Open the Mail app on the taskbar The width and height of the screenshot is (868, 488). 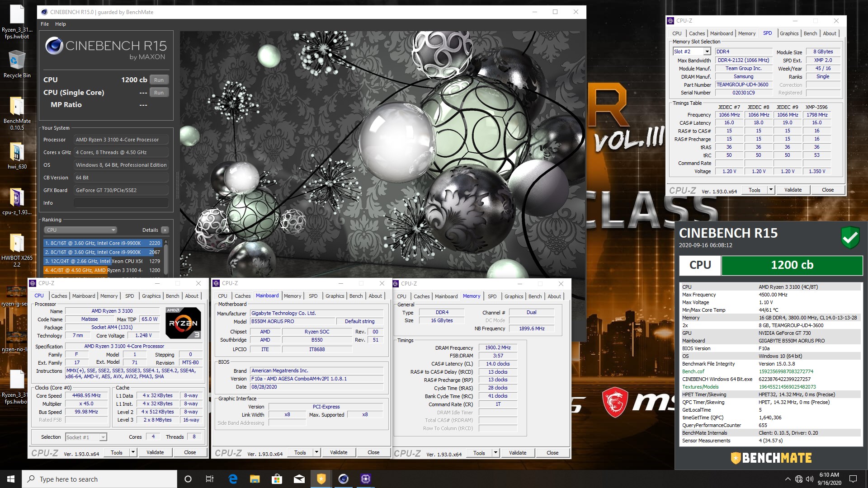tap(299, 479)
